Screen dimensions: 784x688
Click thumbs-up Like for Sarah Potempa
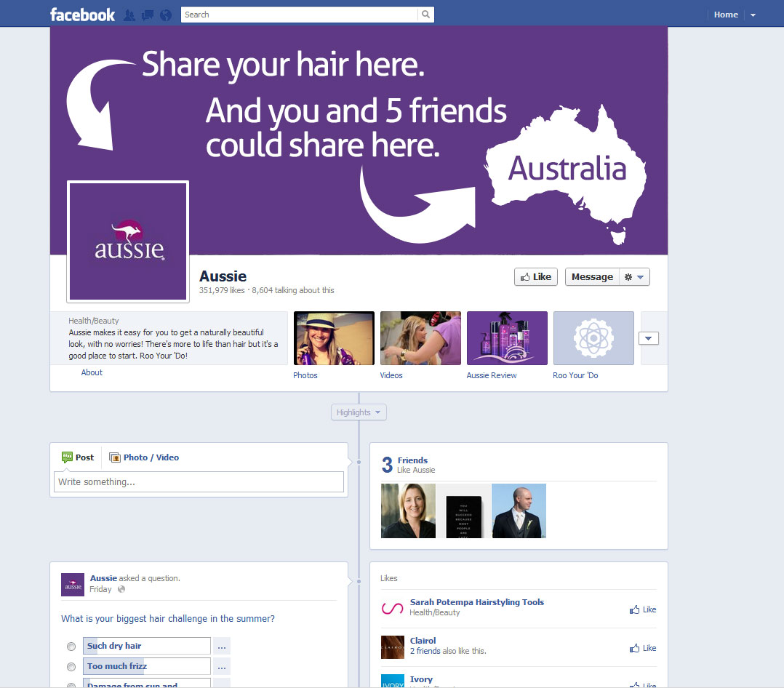(x=643, y=609)
